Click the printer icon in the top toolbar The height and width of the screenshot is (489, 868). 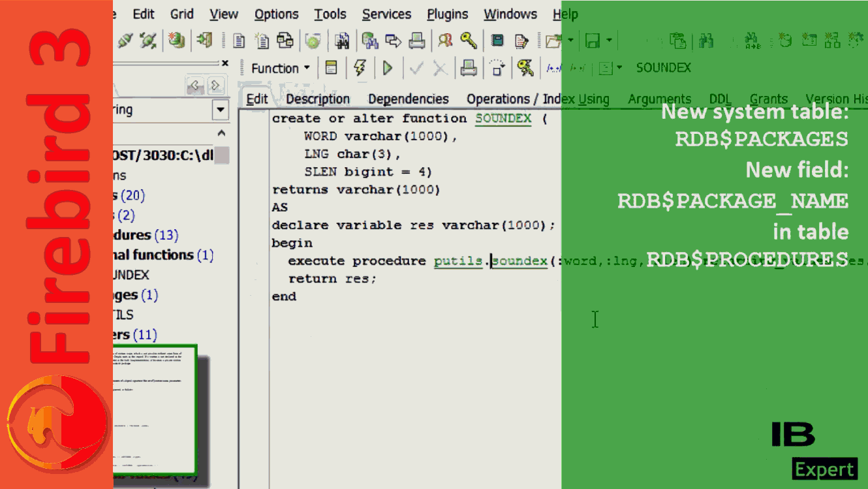[x=416, y=40]
